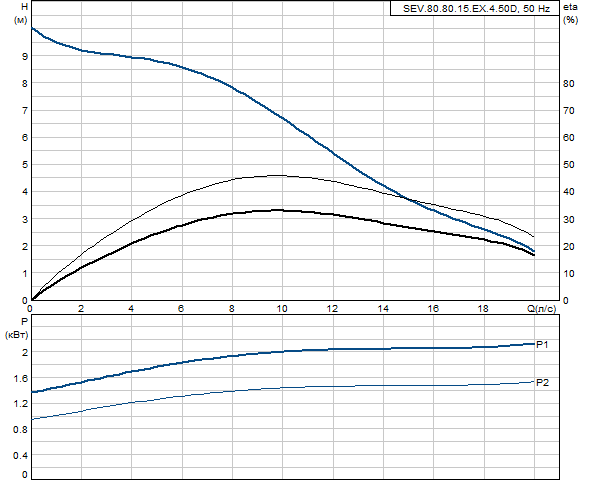Click the peak of the thin efficiency curve
Viewport: 592px width, 480px height.
click(x=280, y=175)
